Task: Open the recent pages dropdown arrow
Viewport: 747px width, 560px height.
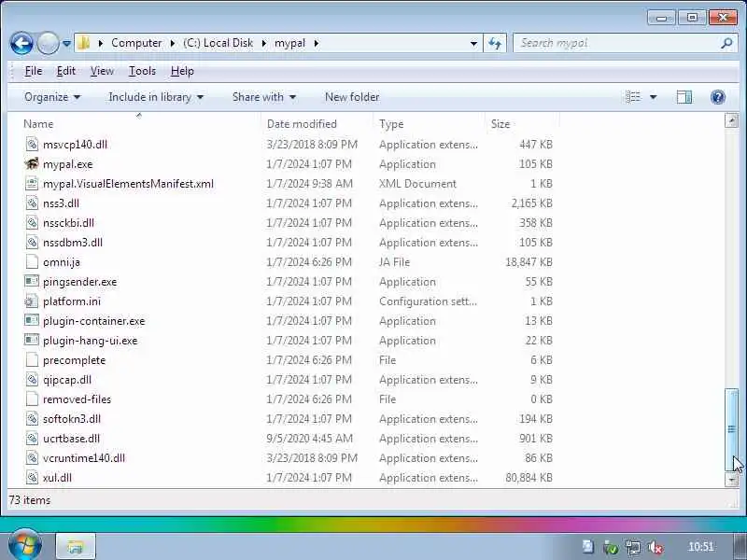Action: pos(66,43)
